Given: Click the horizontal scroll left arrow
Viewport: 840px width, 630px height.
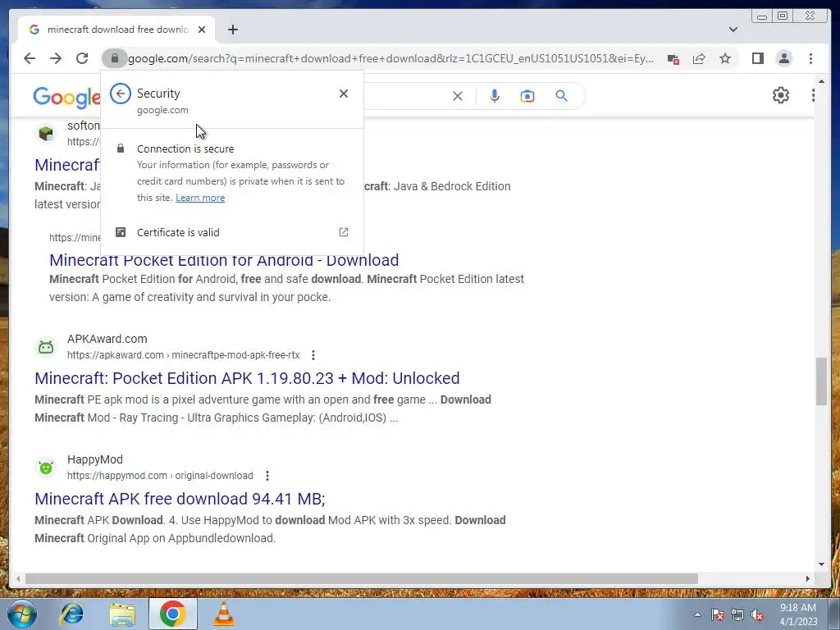Looking at the screenshot, I should (18, 578).
